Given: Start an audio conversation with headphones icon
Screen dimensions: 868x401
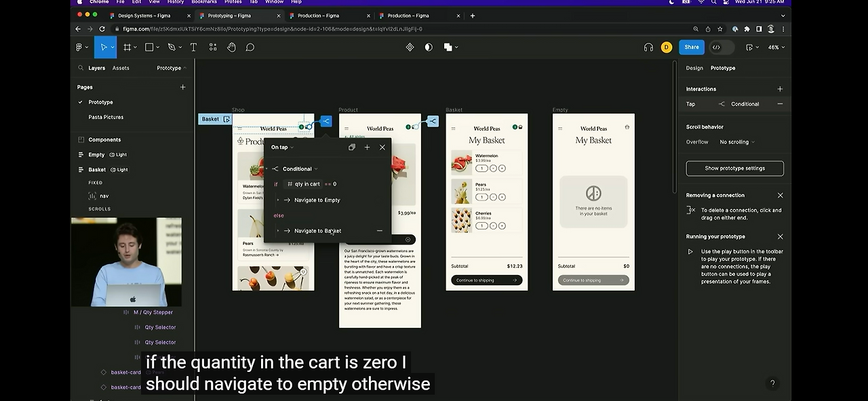Looking at the screenshot, I should point(648,47).
